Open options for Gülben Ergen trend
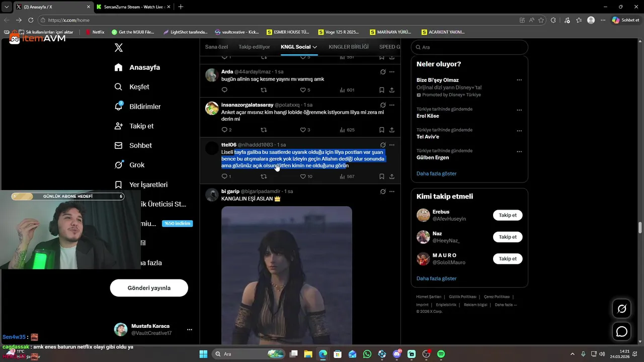Image resolution: width=644 pixels, height=362 pixels. (x=519, y=151)
